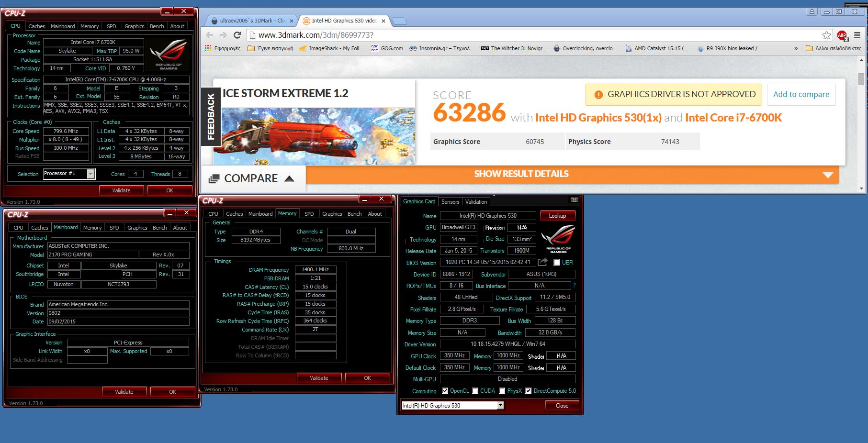The height and width of the screenshot is (443, 868).
Task: Click the GRAPHICS DRIVER IS NOT APPROVED warning
Action: [x=673, y=95]
